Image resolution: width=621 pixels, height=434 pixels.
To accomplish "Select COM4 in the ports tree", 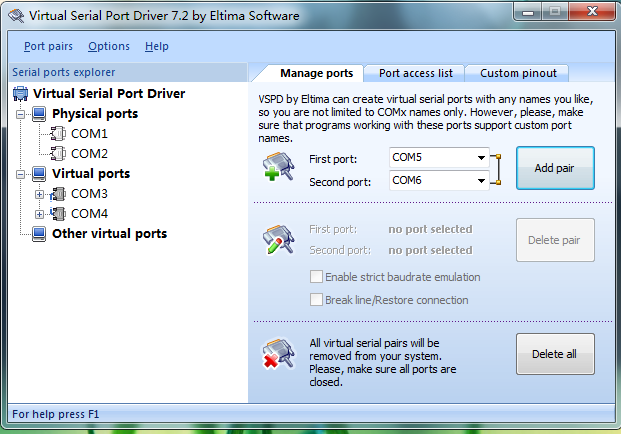I will [89, 214].
